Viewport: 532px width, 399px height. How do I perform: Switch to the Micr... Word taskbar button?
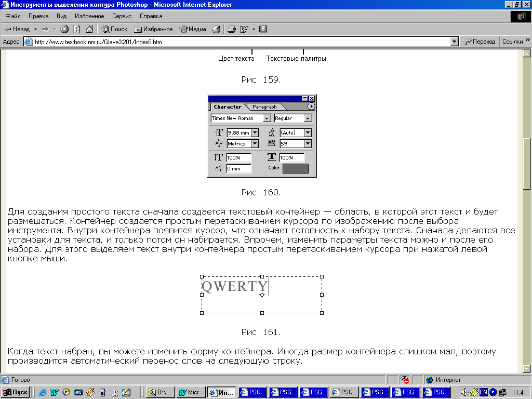(x=191, y=392)
